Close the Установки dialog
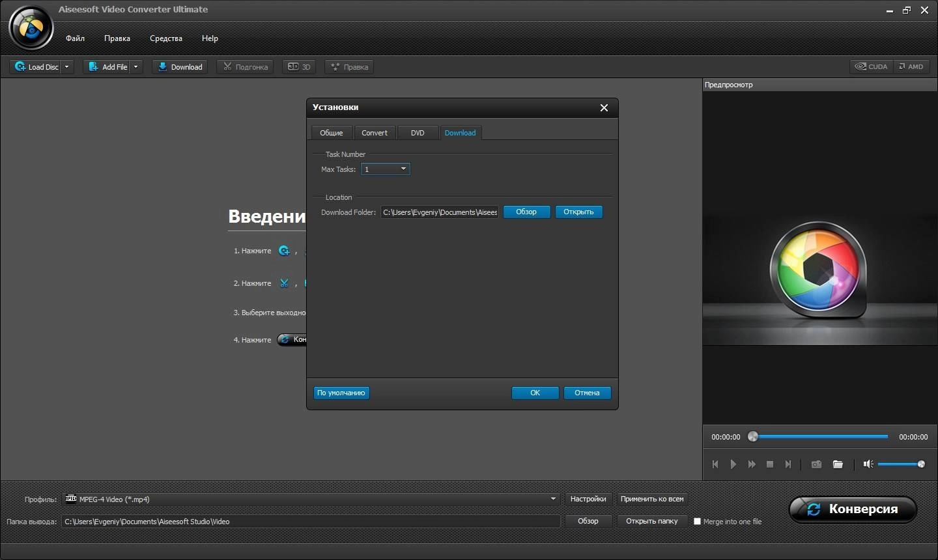Viewport: 938px width, 560px height. (x=604, y=107)
